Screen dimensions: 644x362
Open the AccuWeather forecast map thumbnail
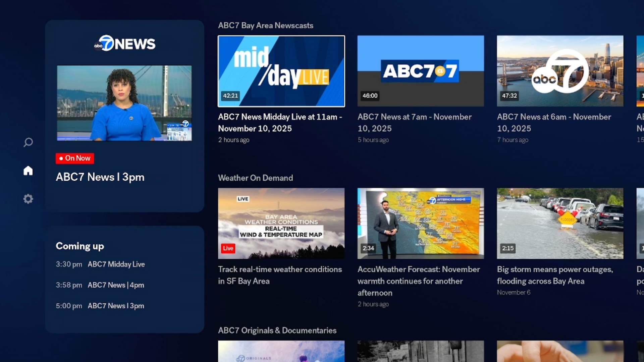point(421,224)
